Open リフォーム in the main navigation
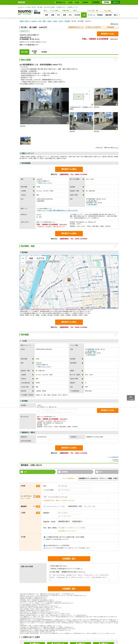 (91, 15)
